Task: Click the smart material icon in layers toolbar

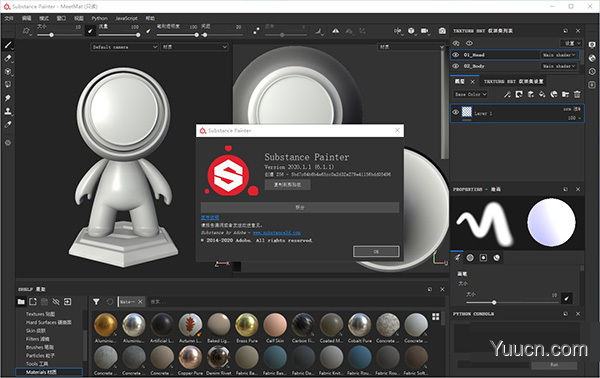Action: [x=554, y=94]
